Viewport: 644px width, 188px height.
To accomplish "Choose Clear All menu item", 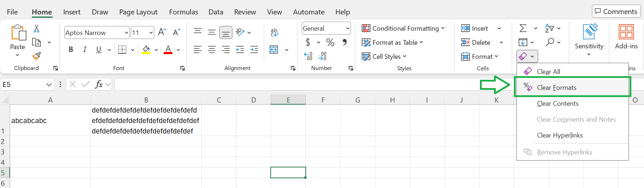I will click(572, 71).
